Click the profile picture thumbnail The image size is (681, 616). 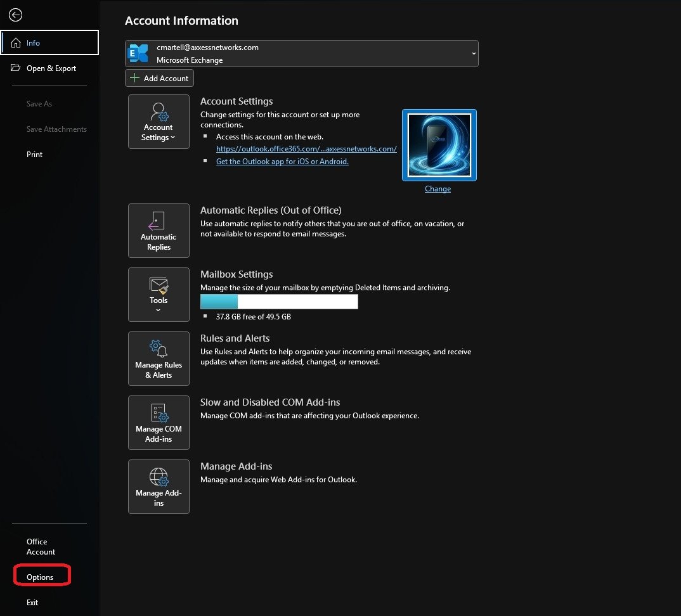(x=439, y=145)
